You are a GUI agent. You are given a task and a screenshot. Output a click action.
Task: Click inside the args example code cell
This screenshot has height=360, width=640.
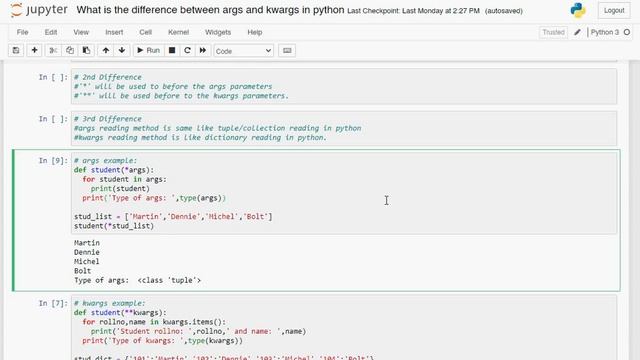344,193
